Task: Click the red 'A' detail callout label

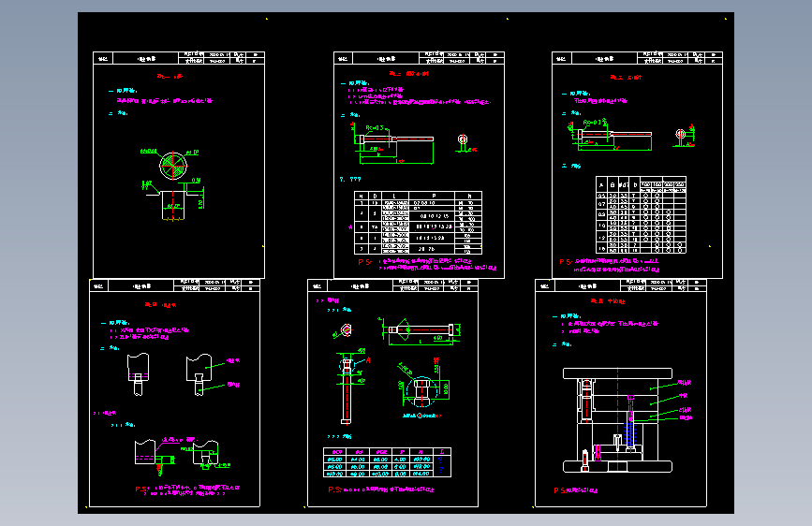Action: coord(368,359)
